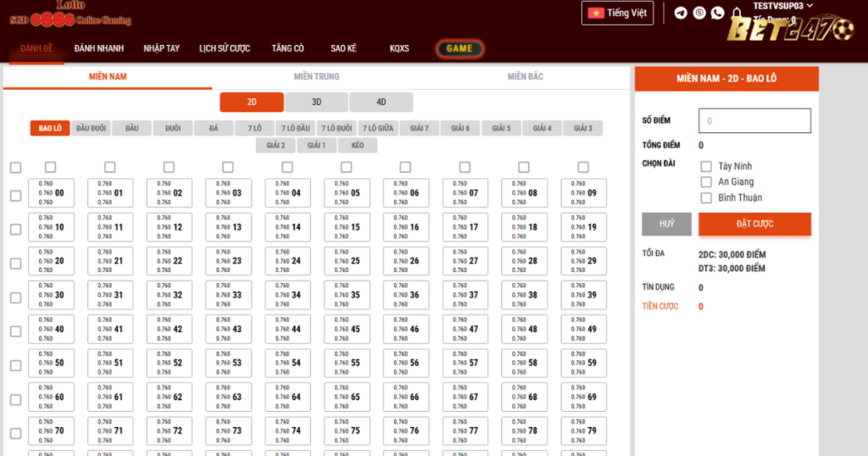The height and width of the screenshot is (456, 868).
Task: Tick the column checkbox above number 09
Action: 583,167
